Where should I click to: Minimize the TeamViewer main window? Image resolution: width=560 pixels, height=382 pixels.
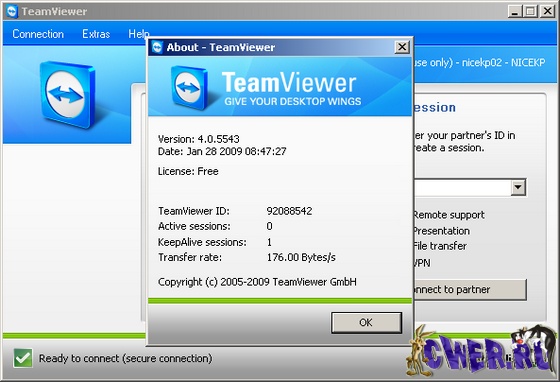514,11
